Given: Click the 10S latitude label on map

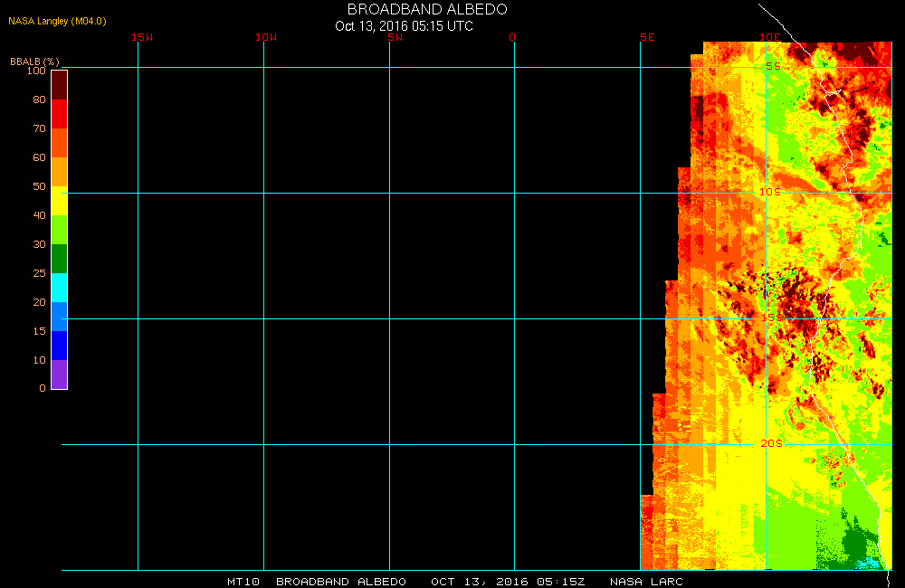Looking at the screenshot, I should (769, 193).
